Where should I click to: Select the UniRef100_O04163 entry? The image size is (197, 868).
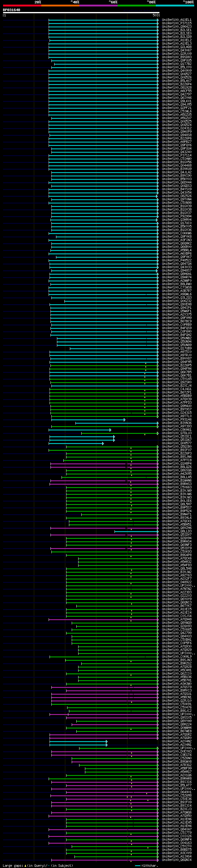tap(176, 843)
